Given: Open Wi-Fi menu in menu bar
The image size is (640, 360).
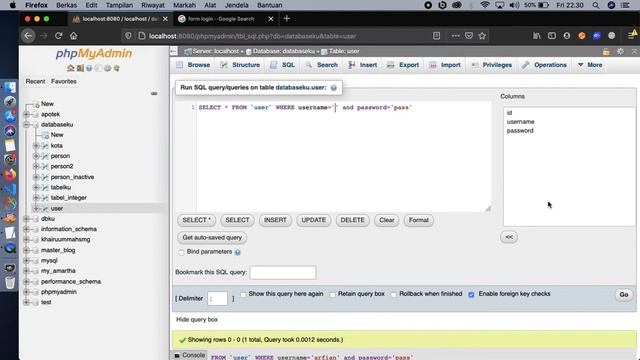Looking at the screenshot, I should (485, 5).
